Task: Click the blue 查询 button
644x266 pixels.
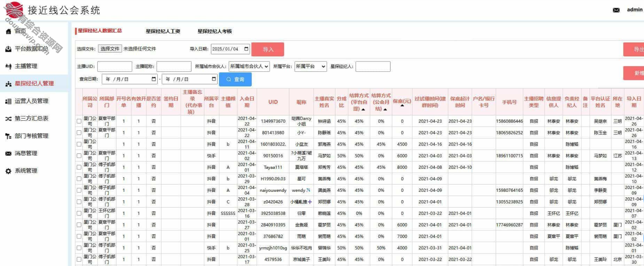Action: click(235, 79)
